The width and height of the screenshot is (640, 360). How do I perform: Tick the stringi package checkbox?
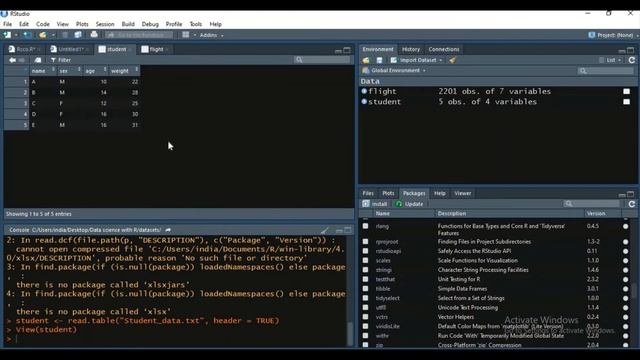pos(365,270)
